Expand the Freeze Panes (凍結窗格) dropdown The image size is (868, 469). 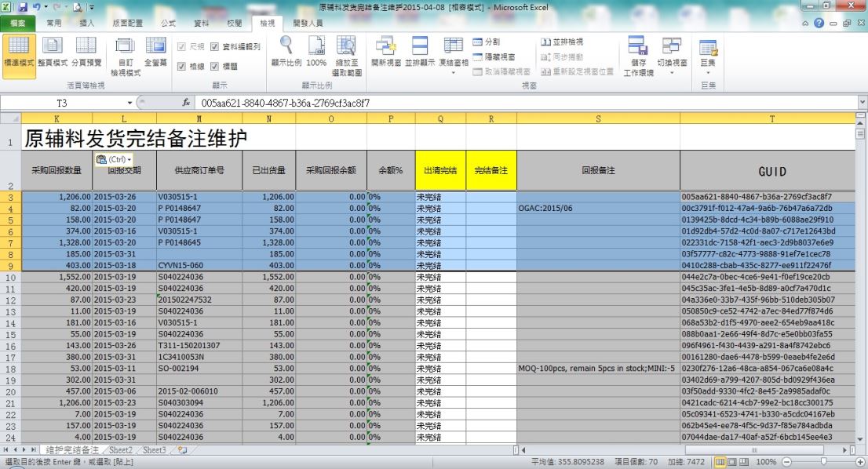point(454,53)
